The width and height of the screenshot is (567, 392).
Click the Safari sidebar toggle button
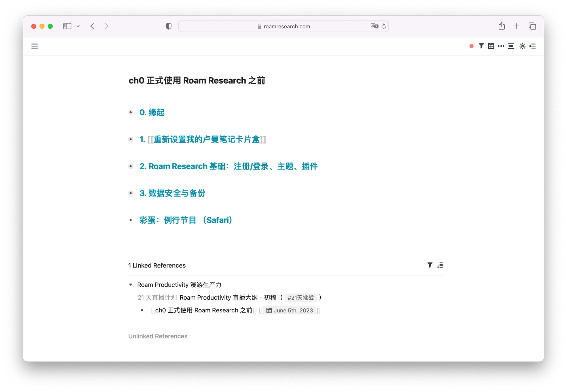pyautogui.click(x=67, y=26)
